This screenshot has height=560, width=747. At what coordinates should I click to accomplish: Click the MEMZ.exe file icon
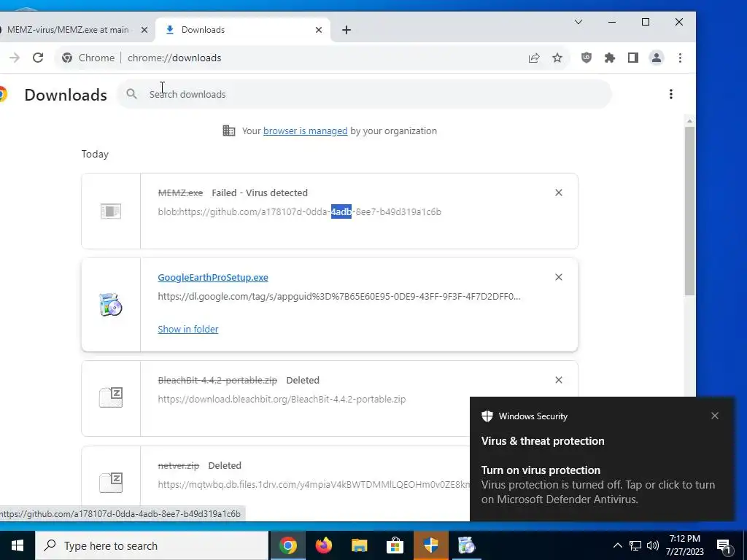[111, 211]
